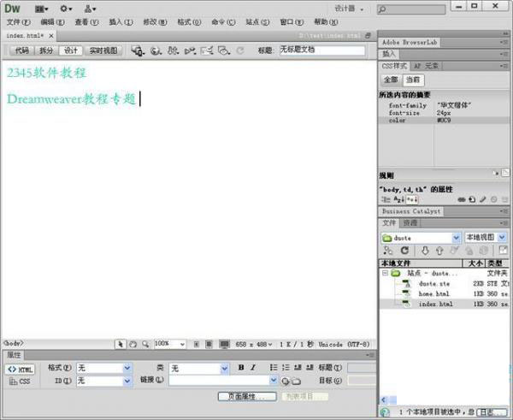The image size is (513, 420).
Task: Click the Italic I button
Action: click(253, 367)
